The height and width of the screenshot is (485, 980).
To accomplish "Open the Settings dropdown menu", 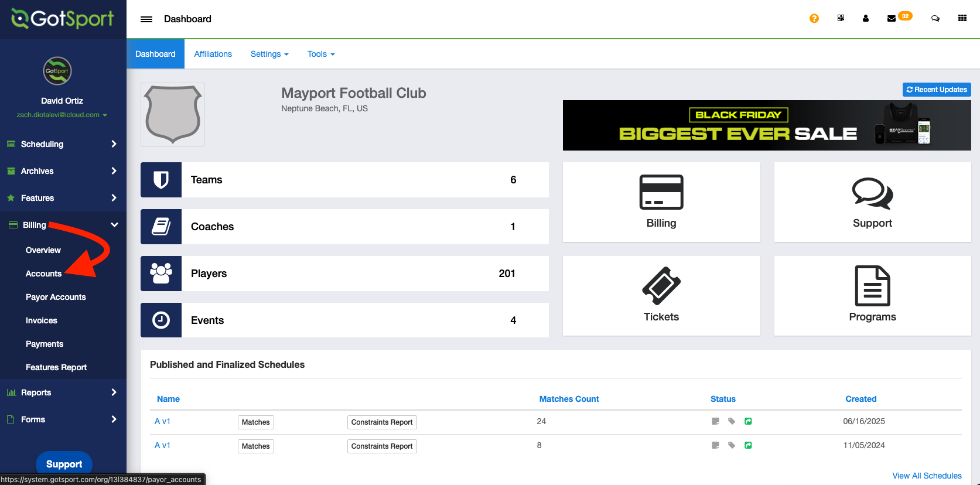I will [269, 54].
